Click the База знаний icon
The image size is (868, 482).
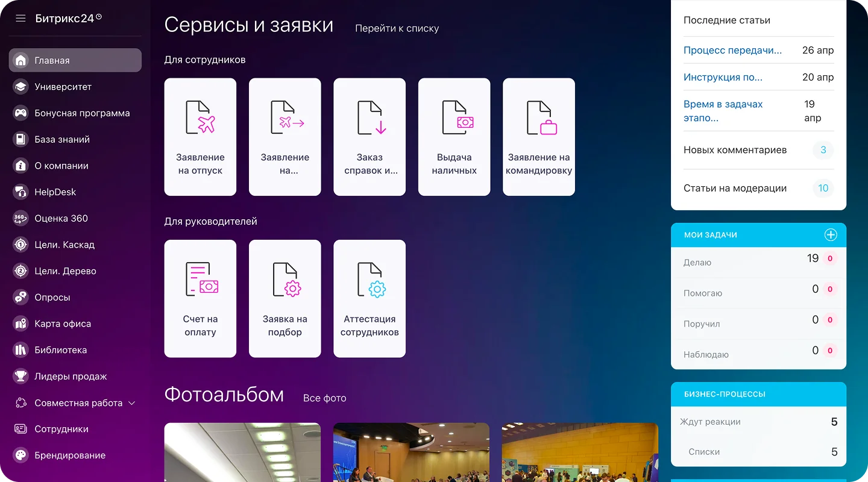pyautogui.click(x=21, y=139)
